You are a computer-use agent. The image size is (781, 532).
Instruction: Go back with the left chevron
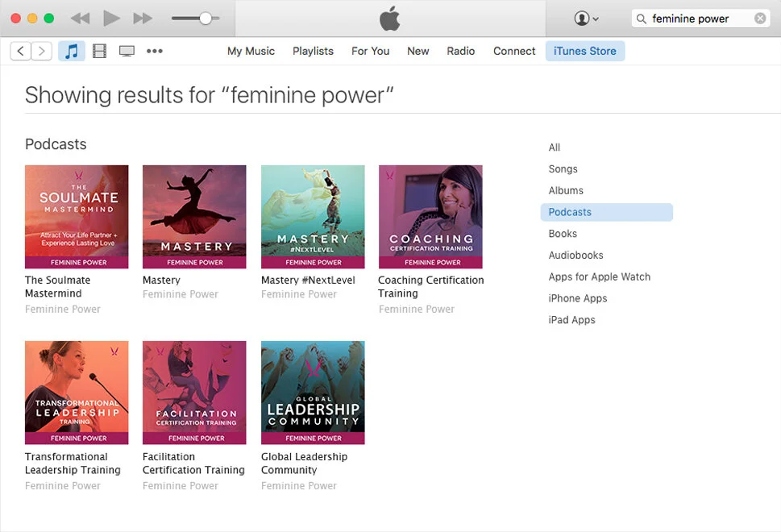coord(20,51)
